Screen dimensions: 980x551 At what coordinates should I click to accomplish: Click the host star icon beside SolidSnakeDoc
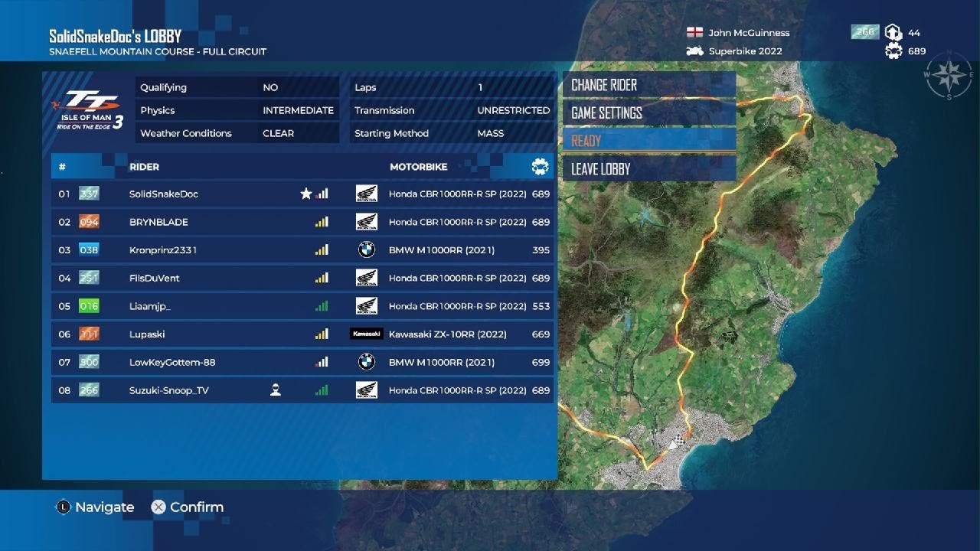(306, 194)
